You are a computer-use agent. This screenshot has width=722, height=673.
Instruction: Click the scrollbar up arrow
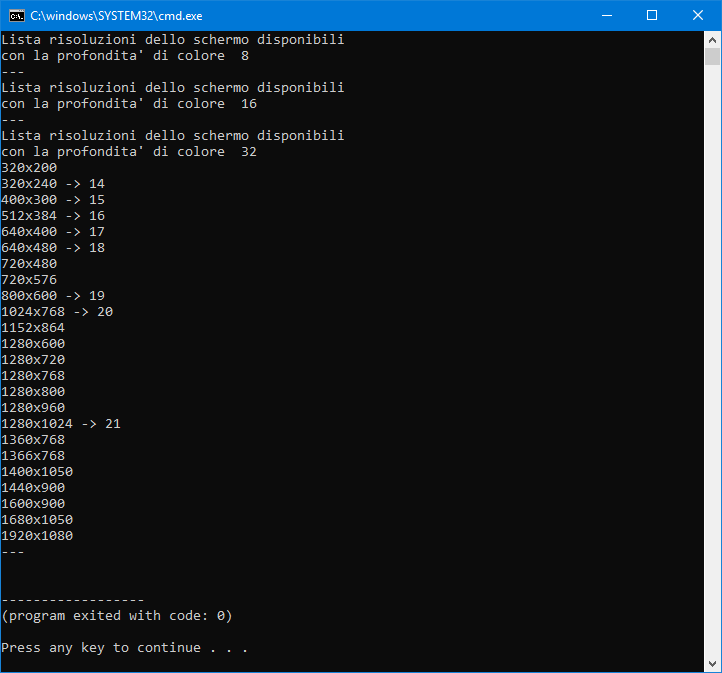coord(712,39)
